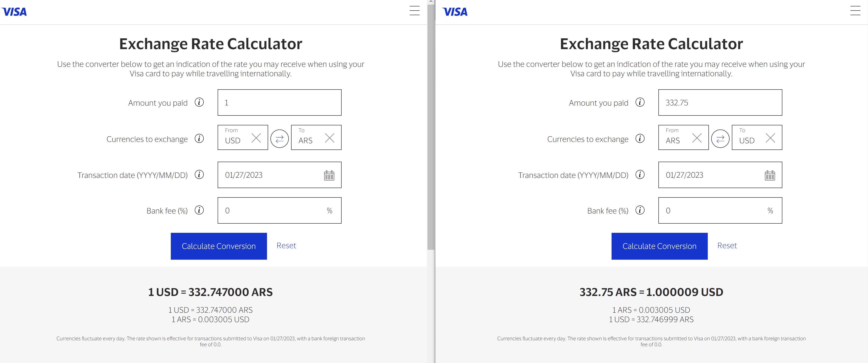
Task: Reset the right calculator form
Action: 727,245
